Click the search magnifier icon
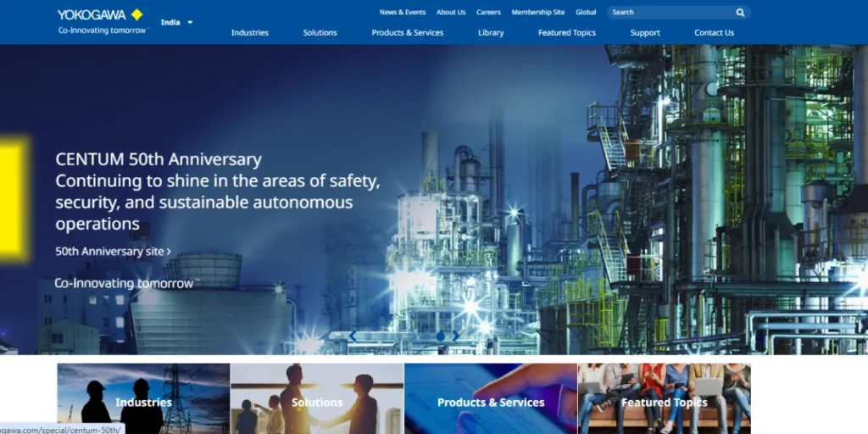Image resolution: width=868 pixels, height=434 pixels. pos(740,12)
